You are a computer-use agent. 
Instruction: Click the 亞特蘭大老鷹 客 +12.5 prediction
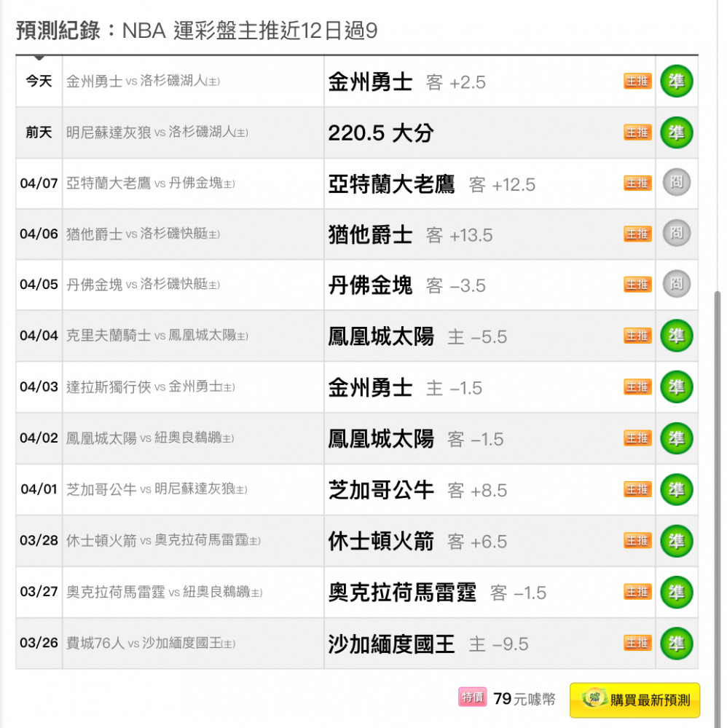coord(431,184)
